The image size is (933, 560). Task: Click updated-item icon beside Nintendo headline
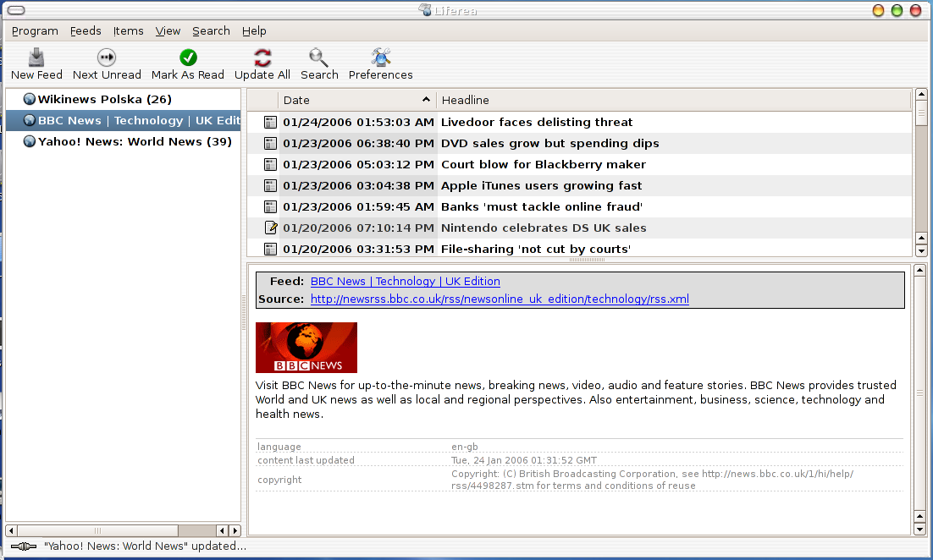pyautogui.click(x=271, y=228)
